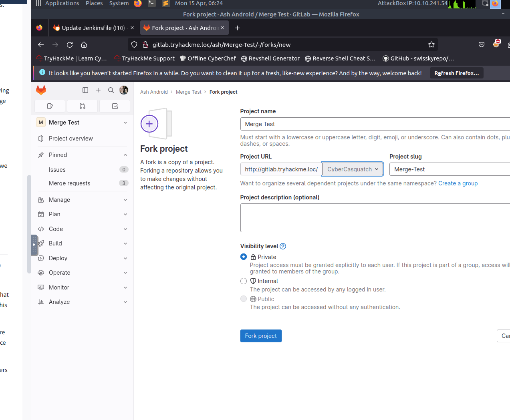Select Private visibility radio button

[x=244, y=257]
